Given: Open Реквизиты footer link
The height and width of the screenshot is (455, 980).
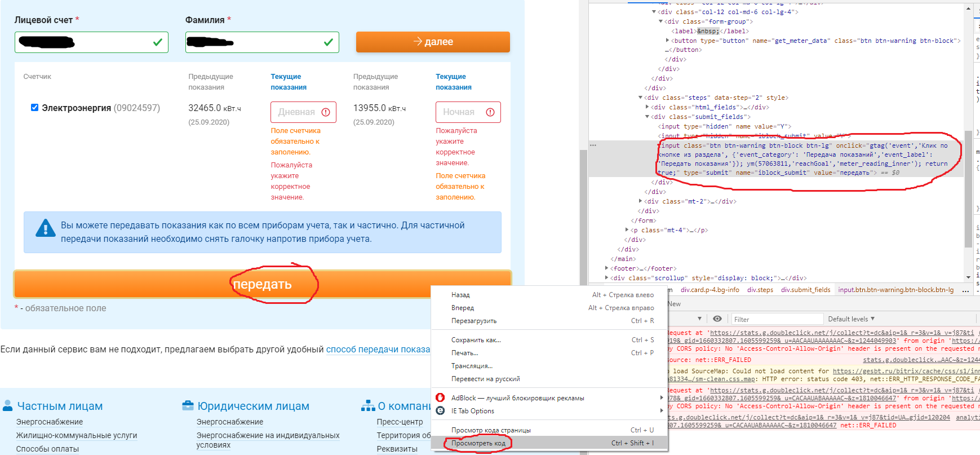Looking at the screenshot, I should pyautogui.click(x=397, y=449).
